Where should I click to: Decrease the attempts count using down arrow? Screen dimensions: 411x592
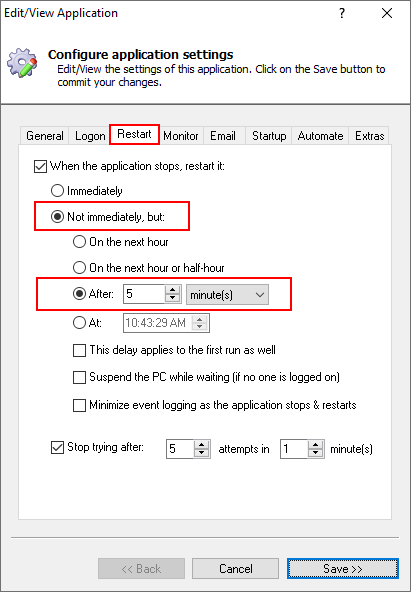pyautogui.click(x=202, y=453)
